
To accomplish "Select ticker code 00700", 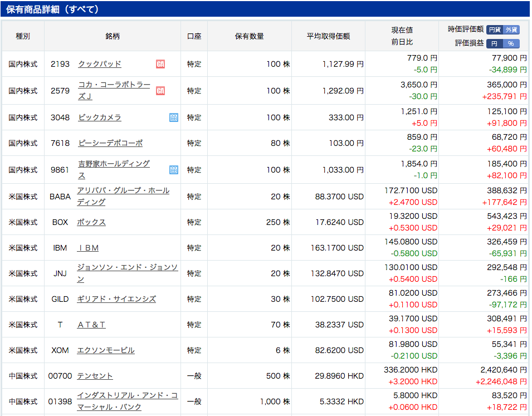I will (60, 376).
